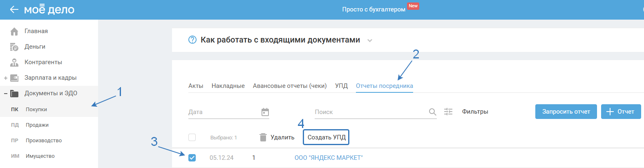The height and width of the screenshot is (168, 644).
Task: Click the heading Как работать с входящими документами
Action: [280, 40]
